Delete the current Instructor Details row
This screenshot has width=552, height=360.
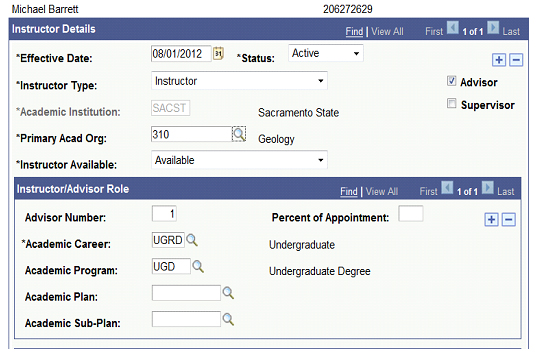(516, 60)
